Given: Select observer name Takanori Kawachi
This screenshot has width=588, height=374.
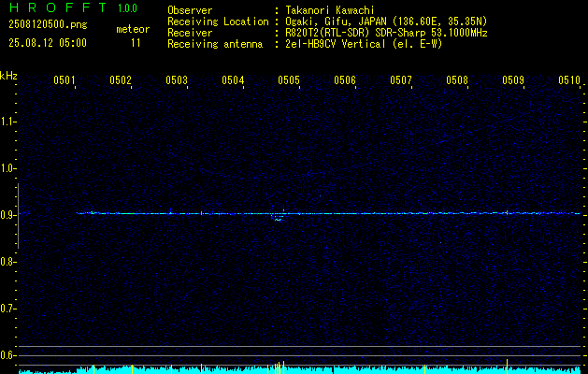Looking at the screenshot, I should click(330, 10).
